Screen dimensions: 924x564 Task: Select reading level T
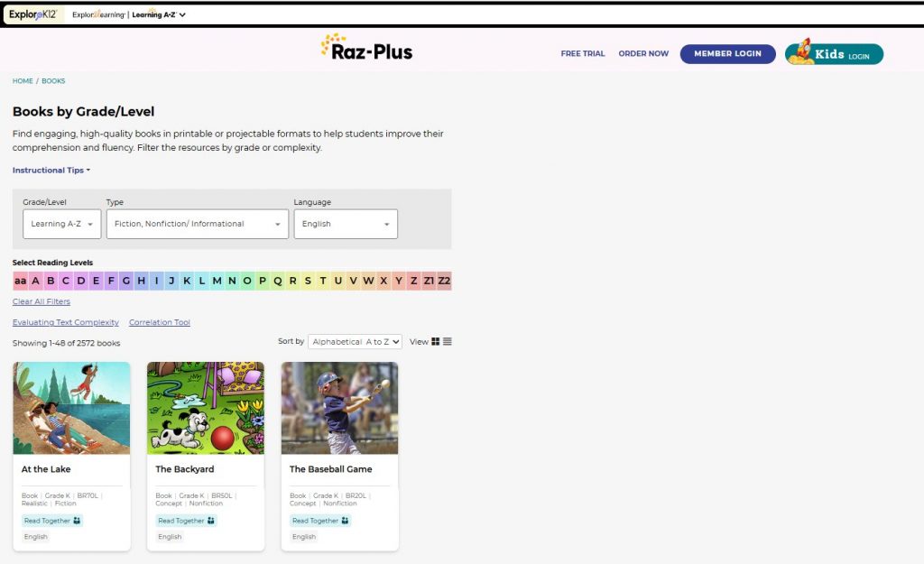323,282
